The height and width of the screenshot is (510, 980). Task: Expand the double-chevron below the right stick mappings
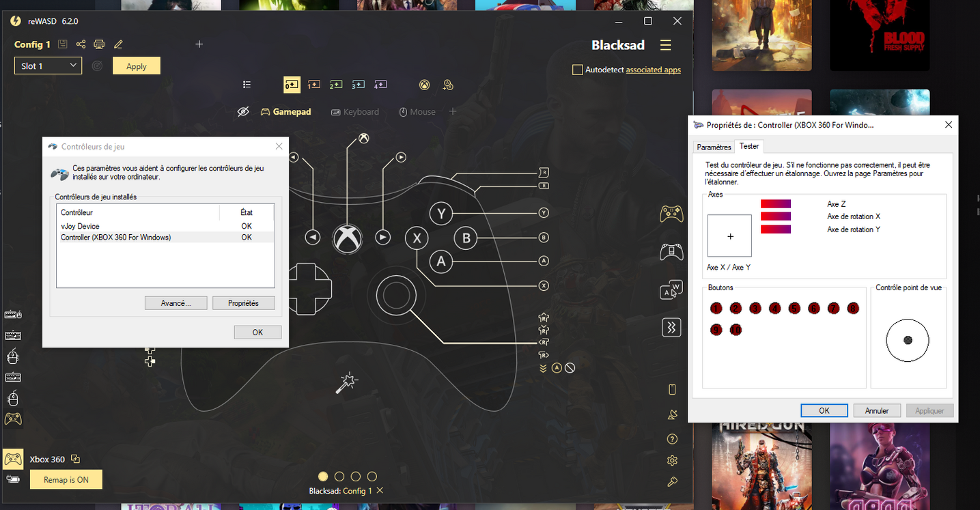pos(543,368)
